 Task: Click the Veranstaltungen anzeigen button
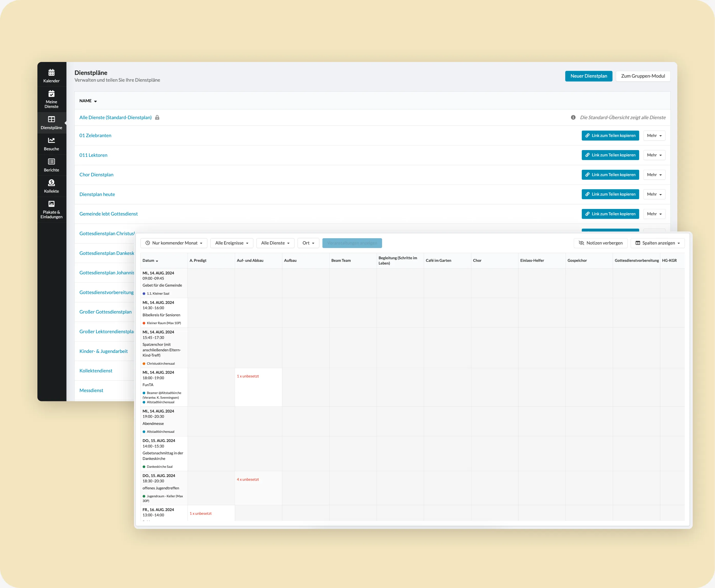352,243
